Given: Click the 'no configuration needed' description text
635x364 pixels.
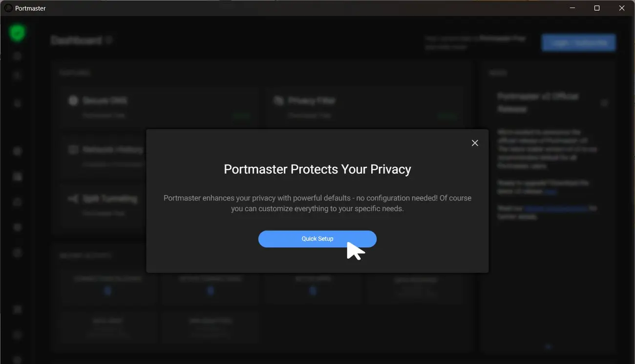Looking at the screenshot, I should 317,203.
